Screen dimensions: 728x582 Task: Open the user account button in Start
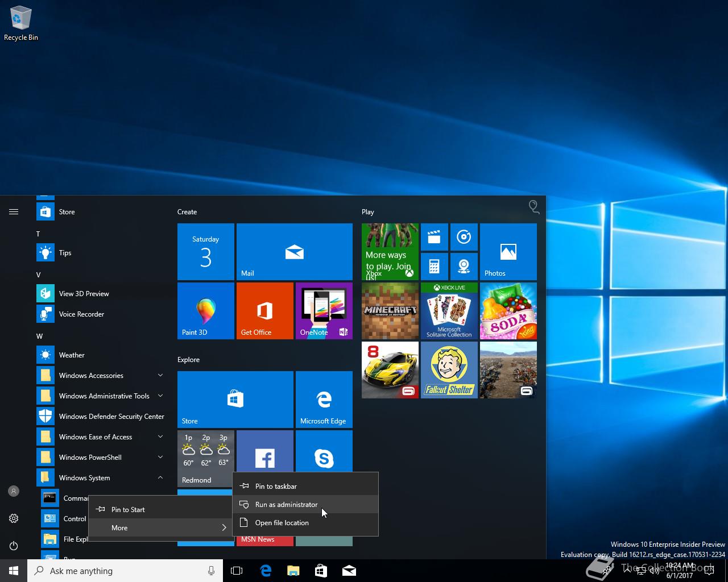14,491
